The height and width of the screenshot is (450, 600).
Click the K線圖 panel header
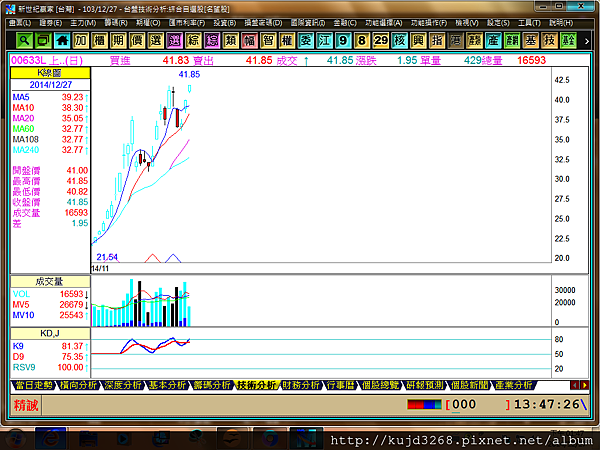pos(50,73)
